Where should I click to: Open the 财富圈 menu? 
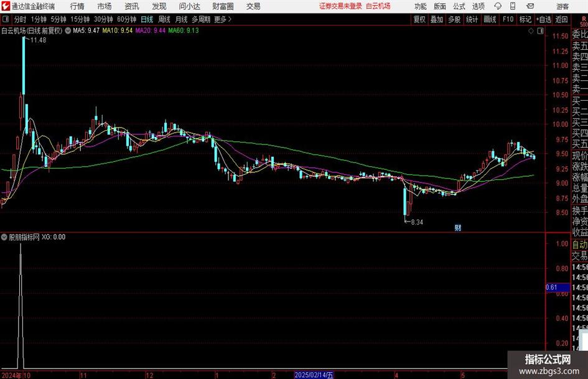223,6
